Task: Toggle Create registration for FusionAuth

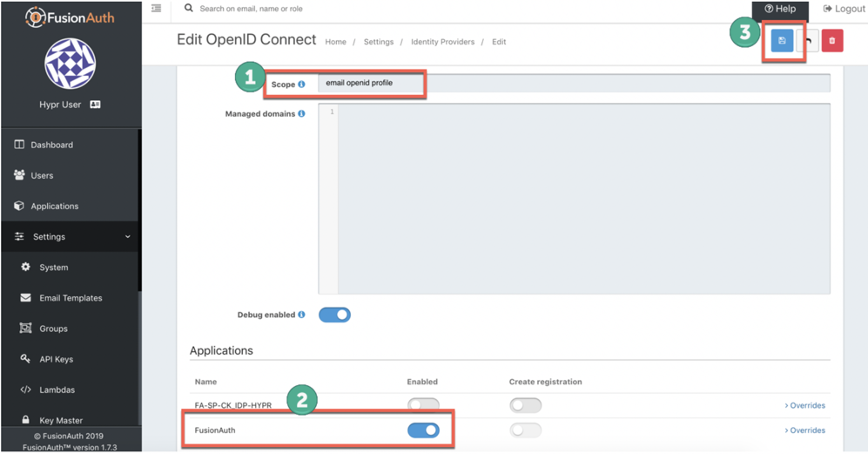Action: tap(525, 430)
